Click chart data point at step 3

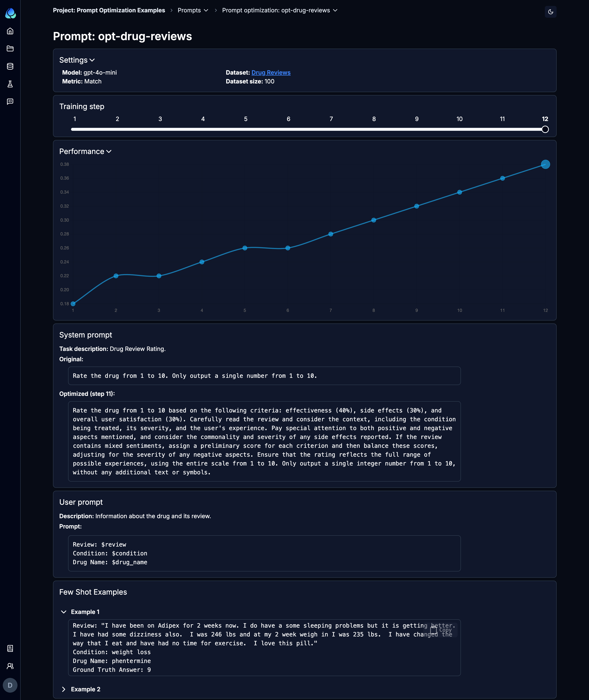tap(159, 276)
